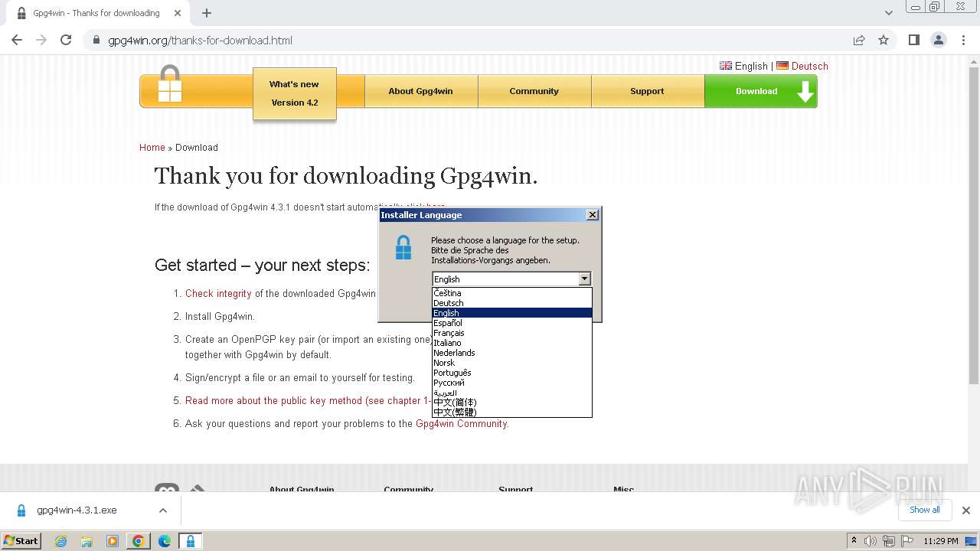Select Čeština in the language list
This screenshot has height=551, width=980.
(512, 293)
